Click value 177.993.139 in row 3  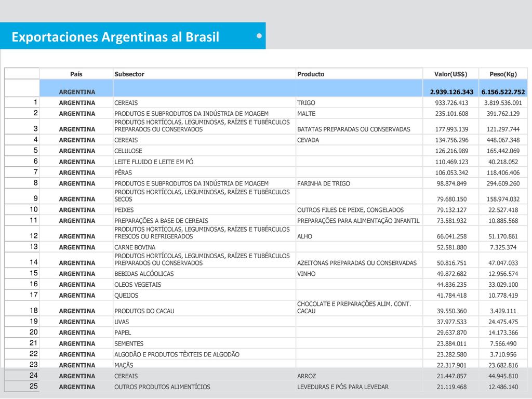pyautogui.click(x=451, y=129)
